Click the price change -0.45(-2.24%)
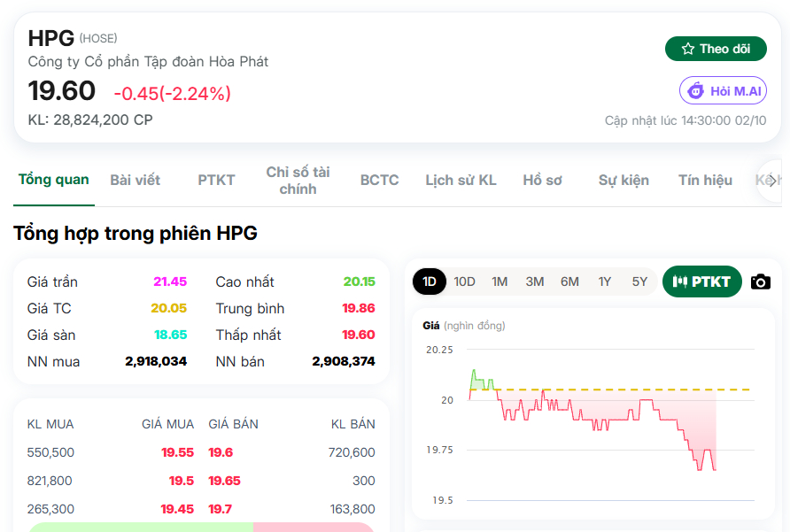The width and height of the screenshot is (790, 532). [173, 93]
